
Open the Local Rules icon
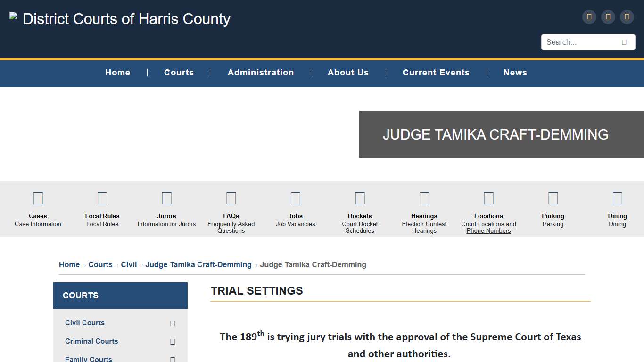[102, 198]
